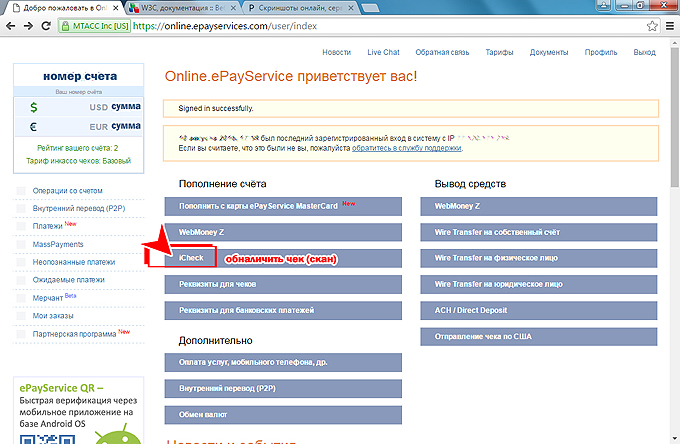Click the icon beside 'Мои заказы'

tap(21, 316)
